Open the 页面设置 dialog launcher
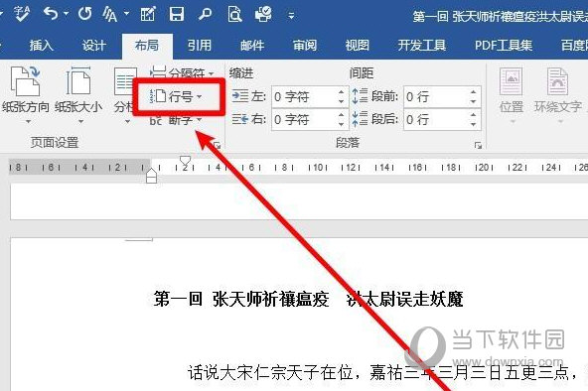The width and height of the screenshot is (588, 391). 218,145
